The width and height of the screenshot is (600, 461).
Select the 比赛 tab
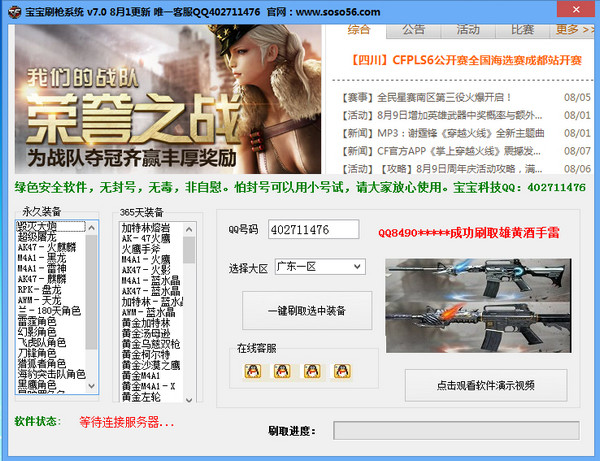521,30
